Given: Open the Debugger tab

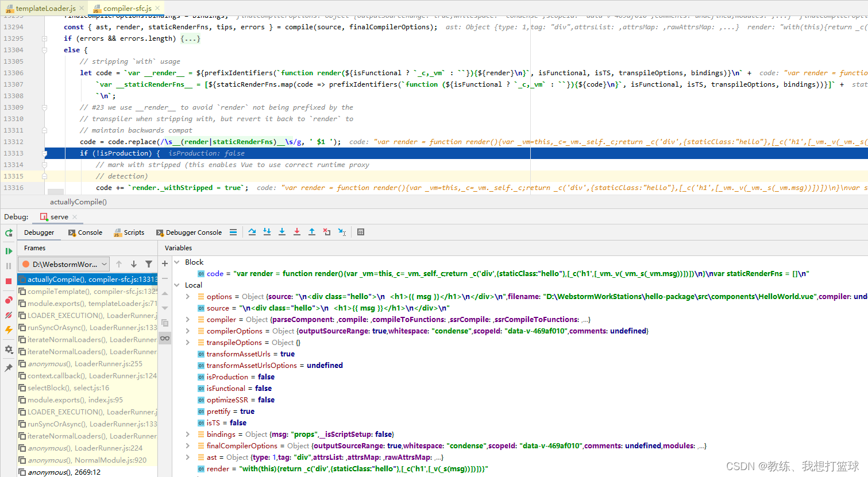Looking at the screenshot, I should [39, 232].
